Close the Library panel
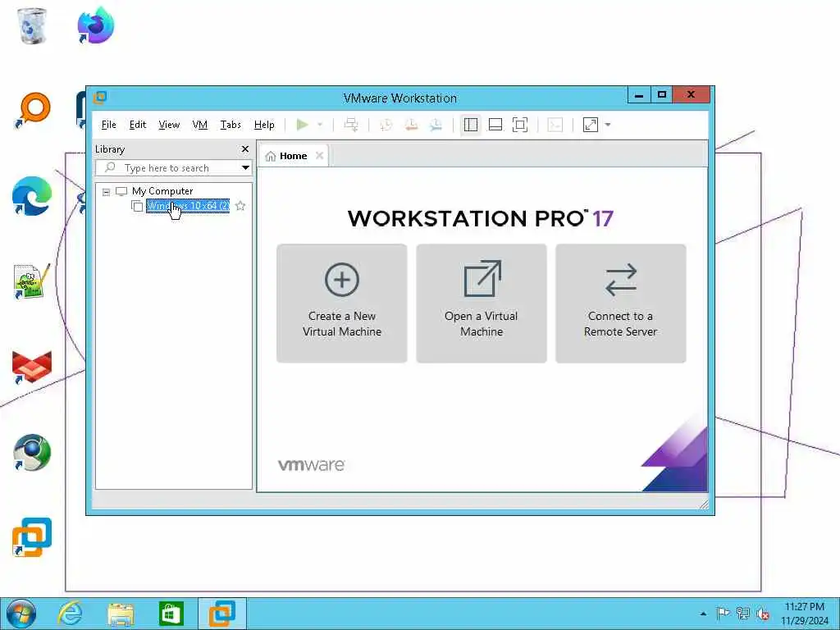840x630 pixels. click(x=244, y=149)
